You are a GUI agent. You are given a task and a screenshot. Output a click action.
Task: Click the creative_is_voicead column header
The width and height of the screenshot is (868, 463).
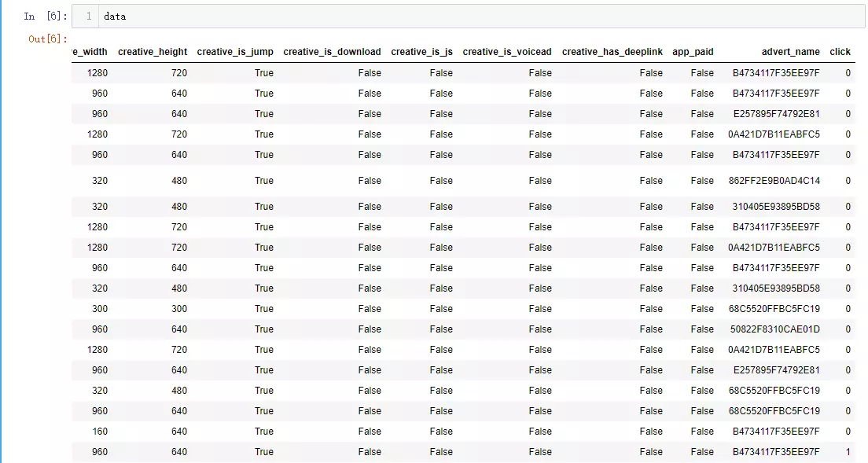coord(507,51)
